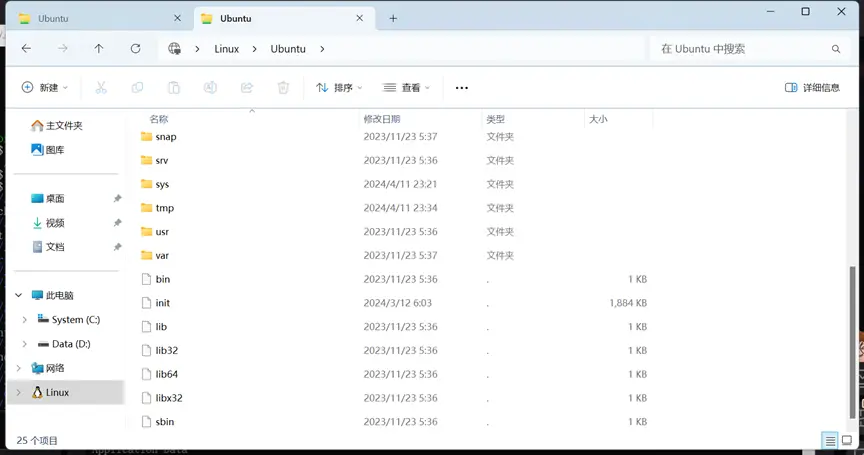Screen dimensions: 864x455
Task: Select the srv folder
Action: pyautogui.click(x=161, y=160)
